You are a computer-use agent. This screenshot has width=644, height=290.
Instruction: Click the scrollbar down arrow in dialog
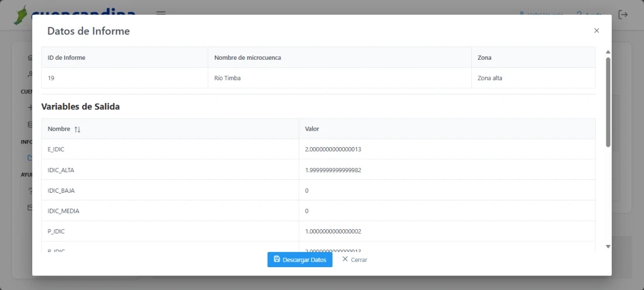pyautogui.click(x=608, y=247)
